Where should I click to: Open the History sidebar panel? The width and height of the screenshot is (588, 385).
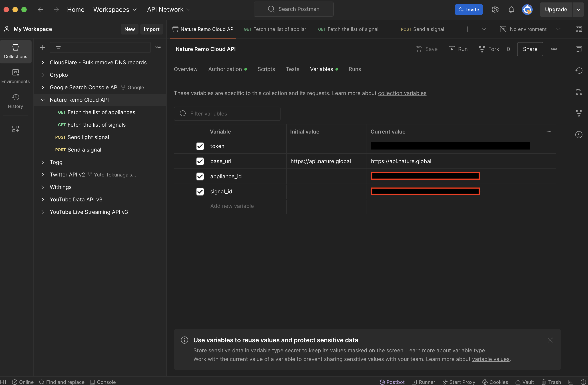(15, 101)
